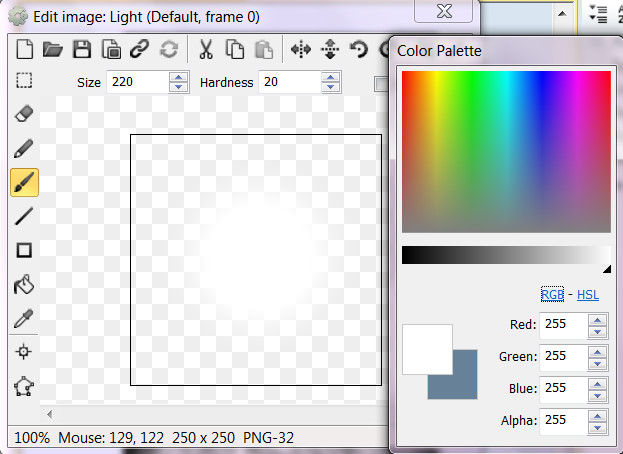Click the grayscale brightness slider bar
Screen dimensions: 623x454
coord(505,256)
